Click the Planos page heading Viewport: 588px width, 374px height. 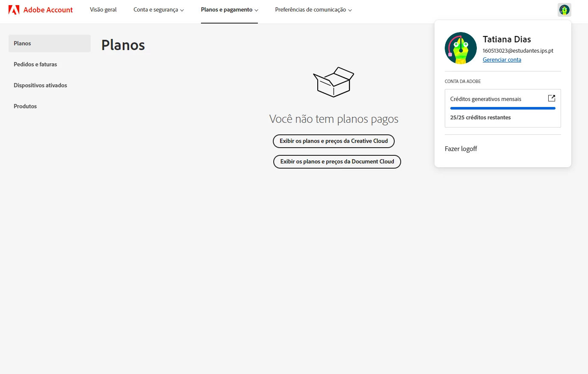tap(123, 45)
